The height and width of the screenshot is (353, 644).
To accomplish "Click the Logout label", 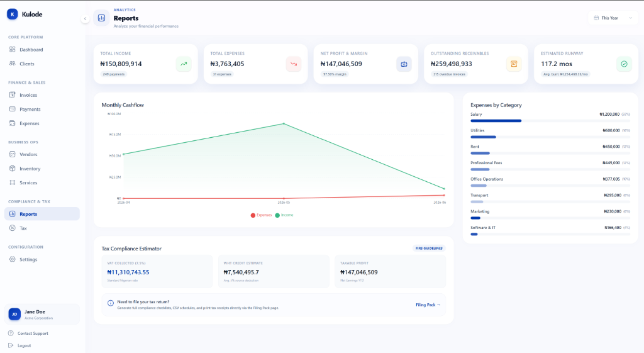I will pos(25,345).
